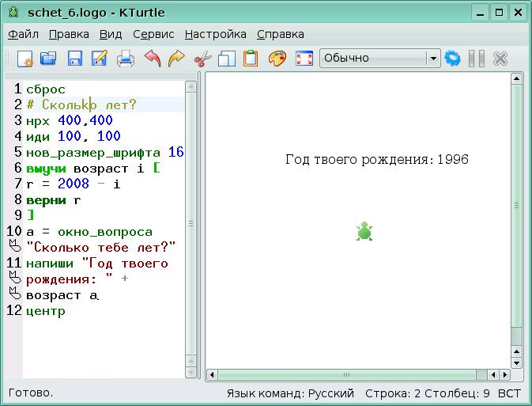Viewport: 532px width, 406px height.
Task: Click the down arrow of canvas vertical scrollbar
Action: coord(516,362)
